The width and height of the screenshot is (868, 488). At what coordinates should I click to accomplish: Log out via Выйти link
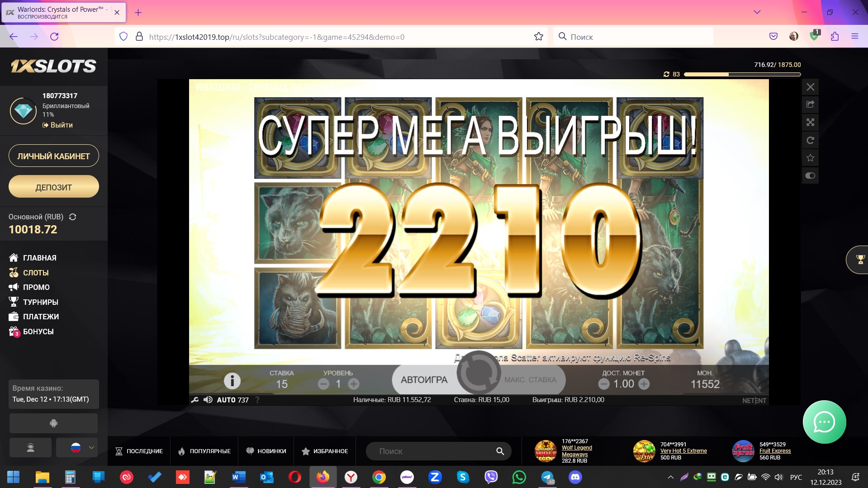pyautogui.click(x=57, y=125)
